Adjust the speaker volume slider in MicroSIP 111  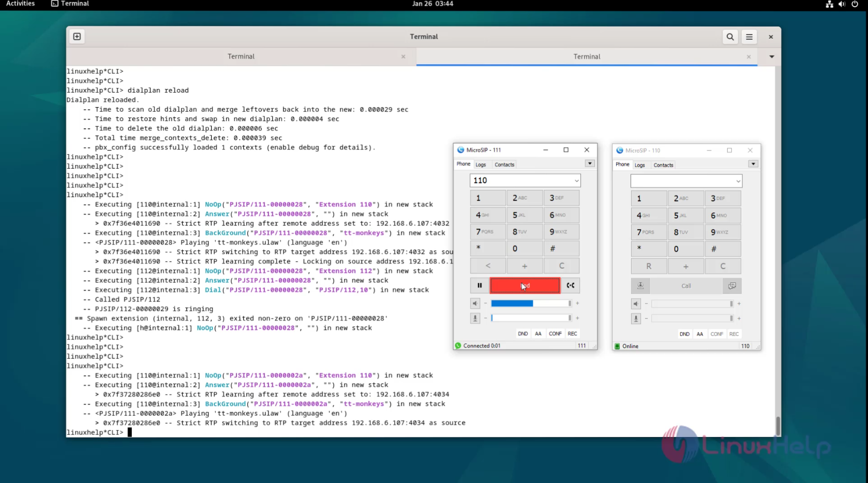click(531, 304)
